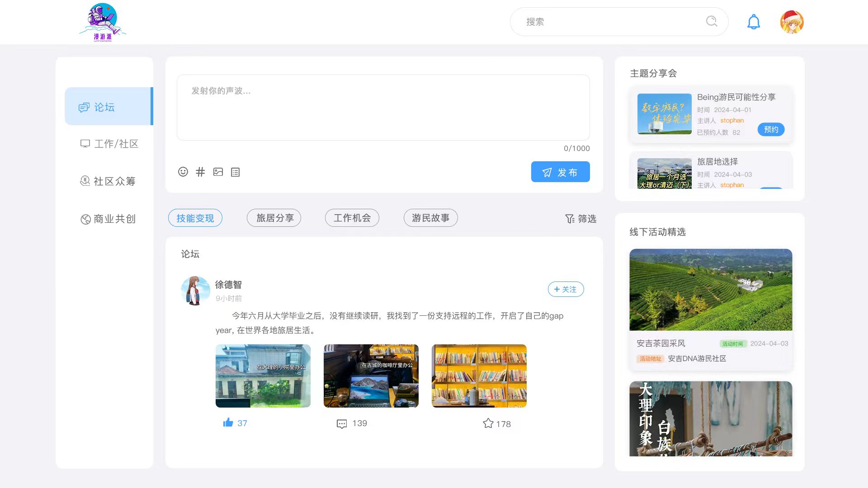Open 商业共创 in the sidebar
The width and height of the screenshot is (868, 488).
[x=108, y=219]
